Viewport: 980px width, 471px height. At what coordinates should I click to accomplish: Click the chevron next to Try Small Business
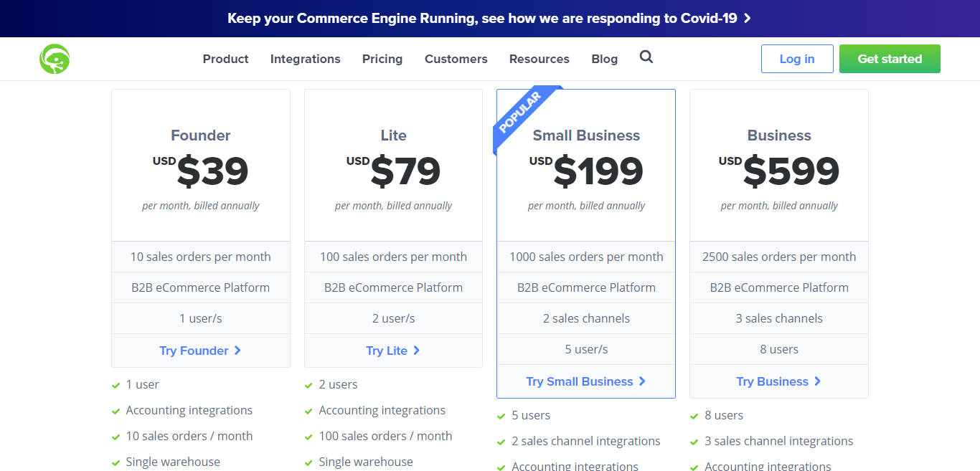pyautogui.click(x=643, y=381)
